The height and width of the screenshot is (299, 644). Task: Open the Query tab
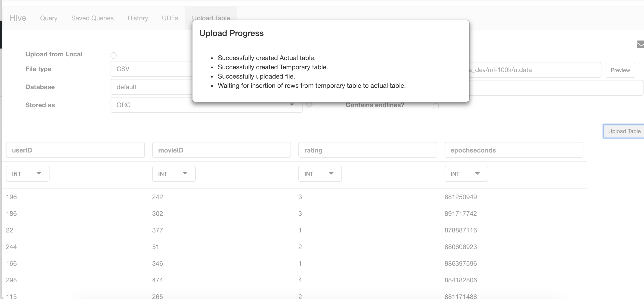pos(49,18)
